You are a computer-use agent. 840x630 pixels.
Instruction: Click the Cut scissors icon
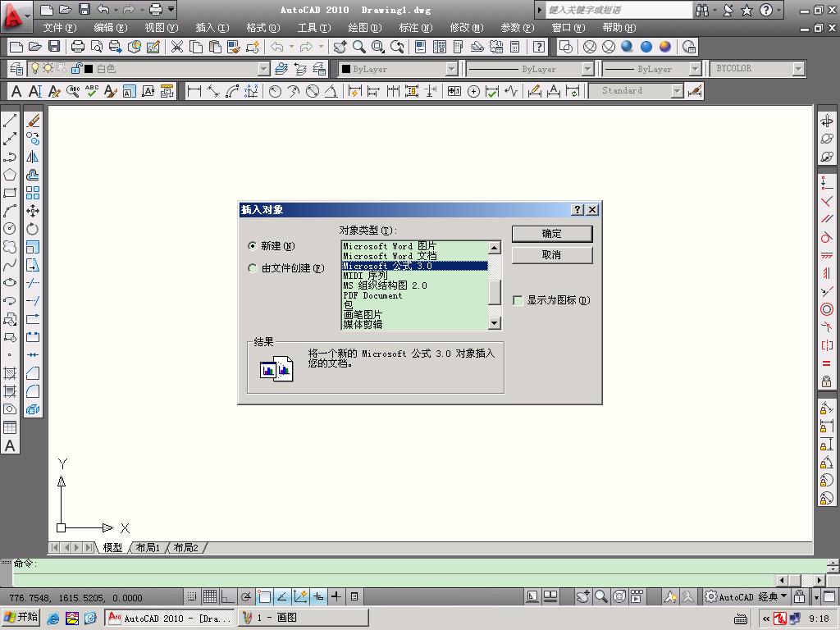(177, 47)
